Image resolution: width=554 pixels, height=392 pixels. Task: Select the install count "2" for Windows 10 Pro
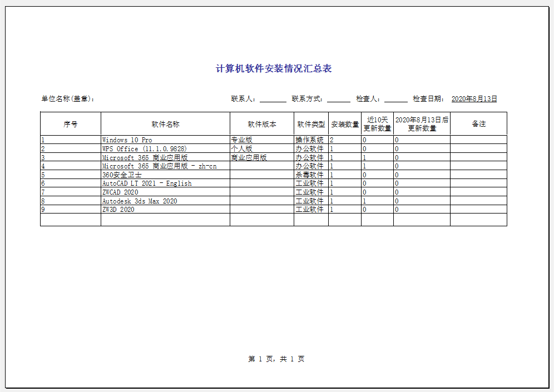(332, 140)
